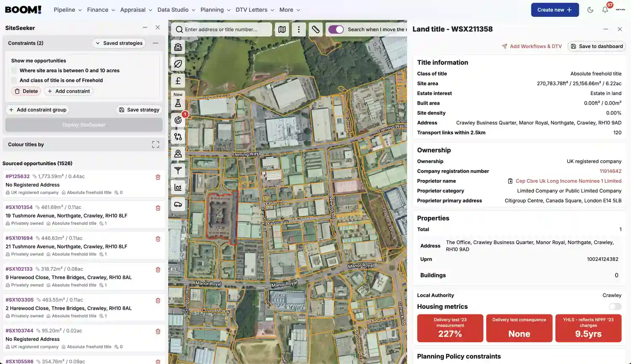Delete the constraint group
The image size is (631, 364).
point(26,91)
